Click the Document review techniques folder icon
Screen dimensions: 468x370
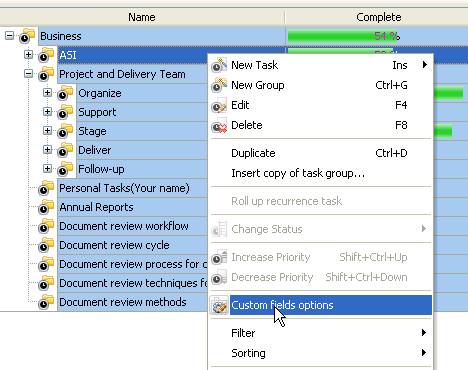pos(46,283)
